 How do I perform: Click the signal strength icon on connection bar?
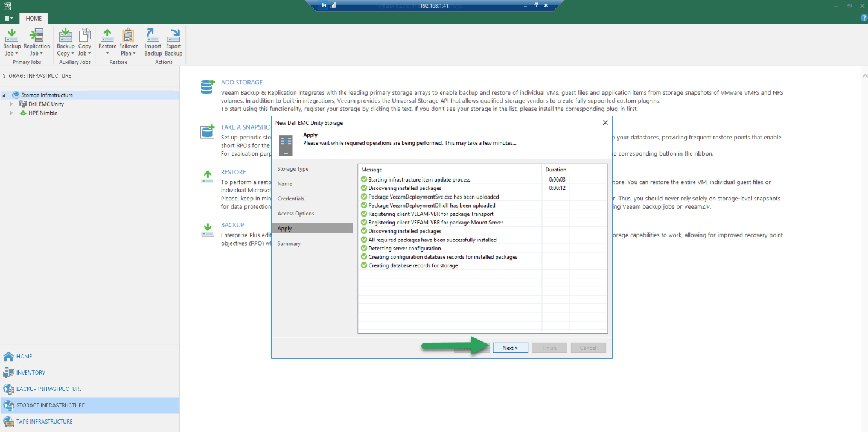pos(333,5)
